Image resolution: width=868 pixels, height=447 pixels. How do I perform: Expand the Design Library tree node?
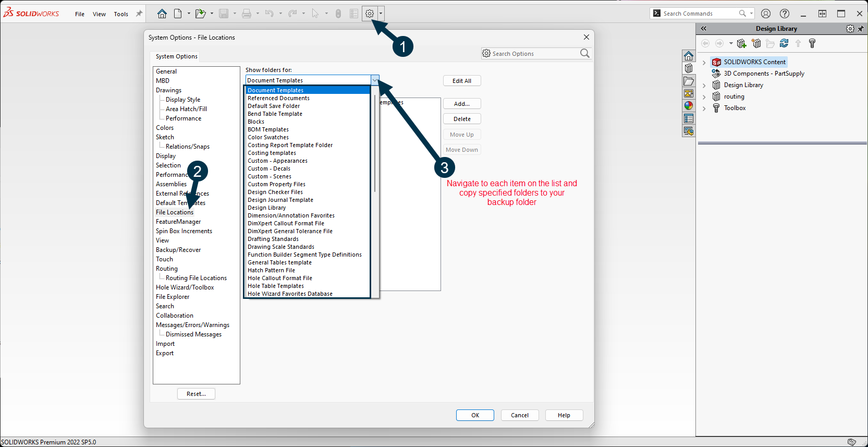[x=704, y=85]
